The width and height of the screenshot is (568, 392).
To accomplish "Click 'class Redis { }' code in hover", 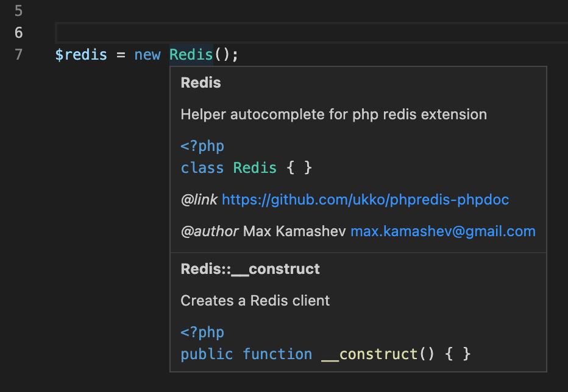I will (x=246, y=168).
